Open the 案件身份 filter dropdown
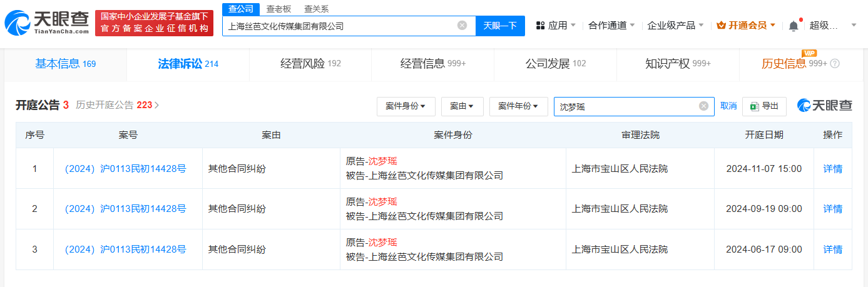This screenshot has width=868, height=287. click(406, 106)
